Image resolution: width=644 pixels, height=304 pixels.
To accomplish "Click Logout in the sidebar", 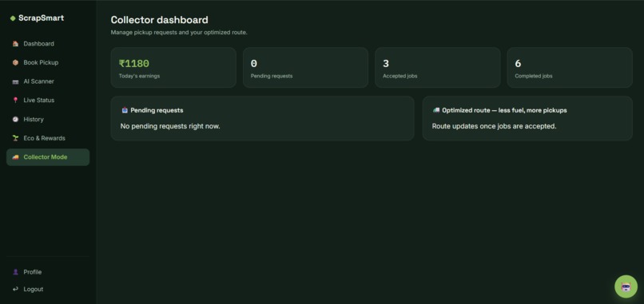I will coord(48,289).
